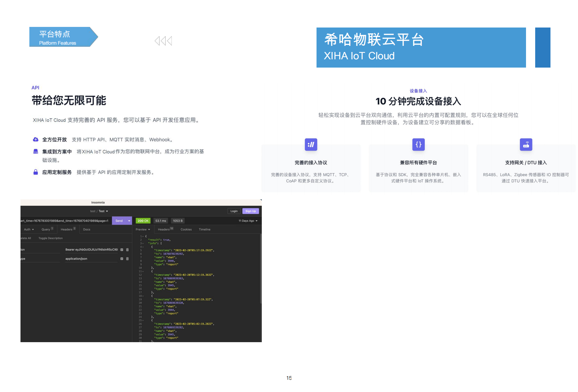Click the 设备接入 label
The height and width of the screenshot is (392, 578).
(418, 91)
